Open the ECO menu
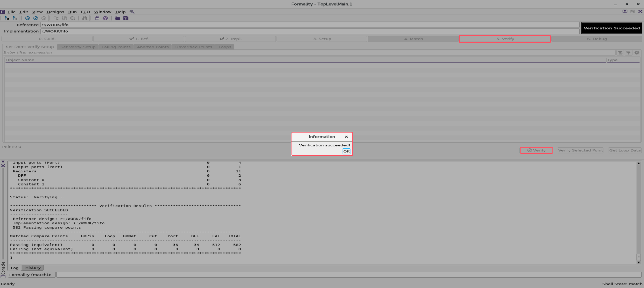The width and height of the screenshot is (644, 288). [x=85, y=12]
